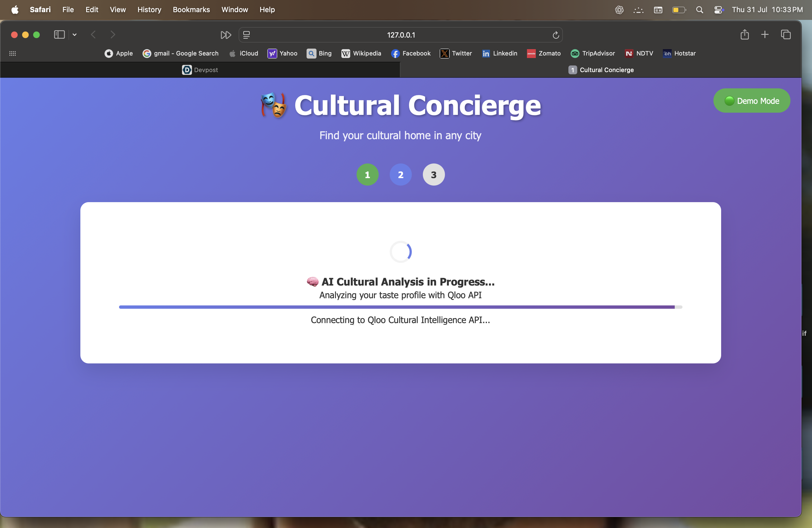
Task: Open bookmarks grid icon in favorites bar
Action: (x=13, y=54)
